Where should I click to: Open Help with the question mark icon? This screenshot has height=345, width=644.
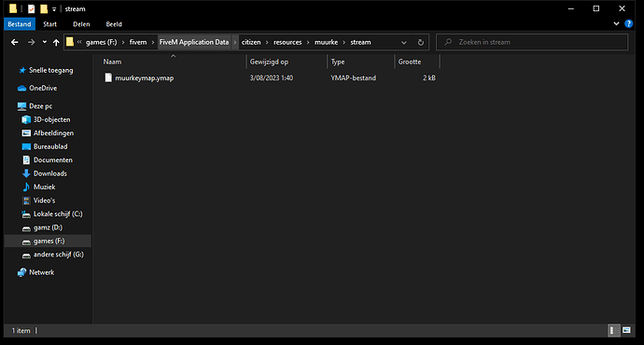[628, 24]
